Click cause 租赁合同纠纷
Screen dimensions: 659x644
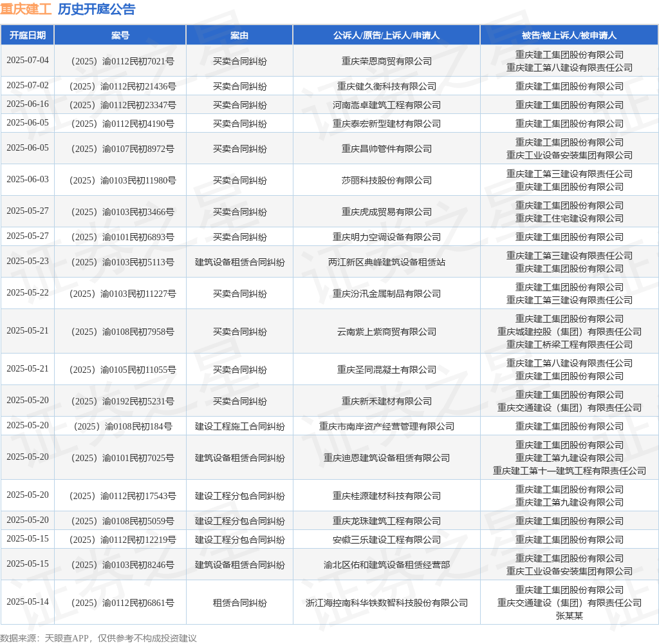click(239, 603)
